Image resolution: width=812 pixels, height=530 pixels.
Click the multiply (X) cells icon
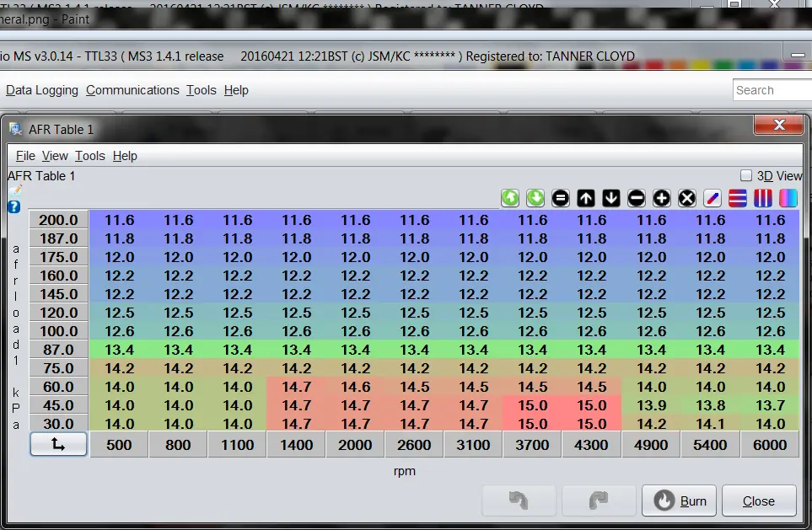(x=687, y=198)
